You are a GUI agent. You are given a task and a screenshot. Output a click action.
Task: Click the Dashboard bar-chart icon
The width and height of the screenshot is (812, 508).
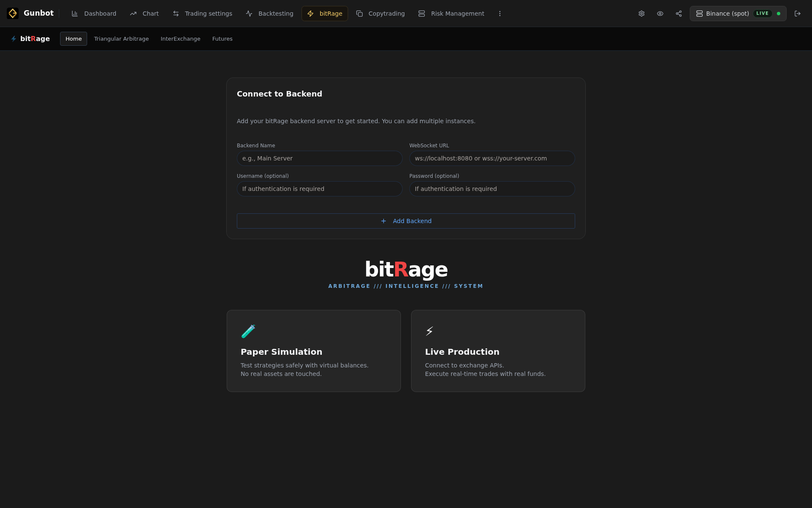point(75,14)
